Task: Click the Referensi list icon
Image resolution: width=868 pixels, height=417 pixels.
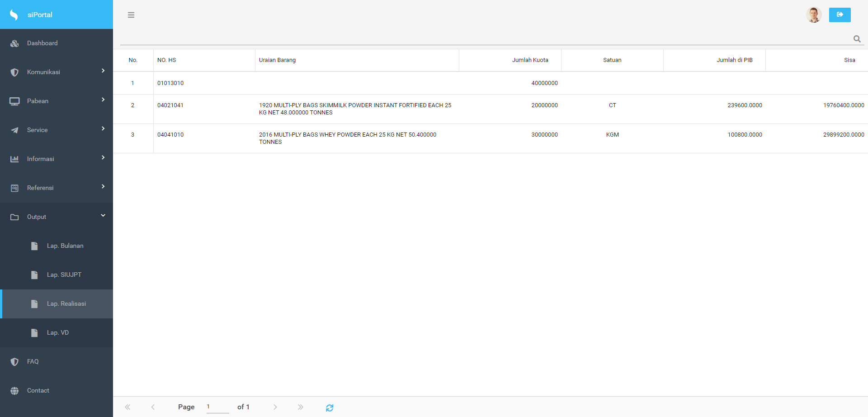Action: click(14, 188)
